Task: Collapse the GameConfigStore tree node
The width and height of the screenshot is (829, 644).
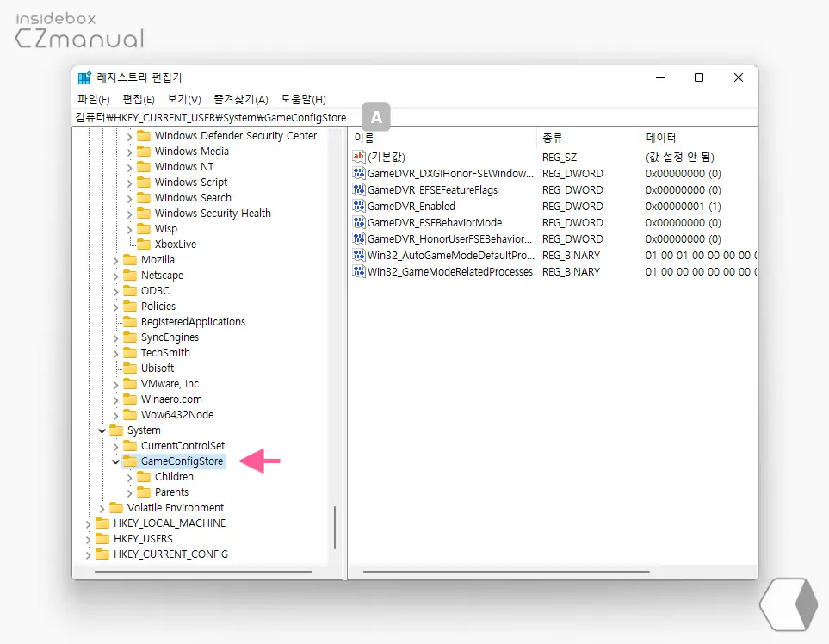Action: [116, 461]
